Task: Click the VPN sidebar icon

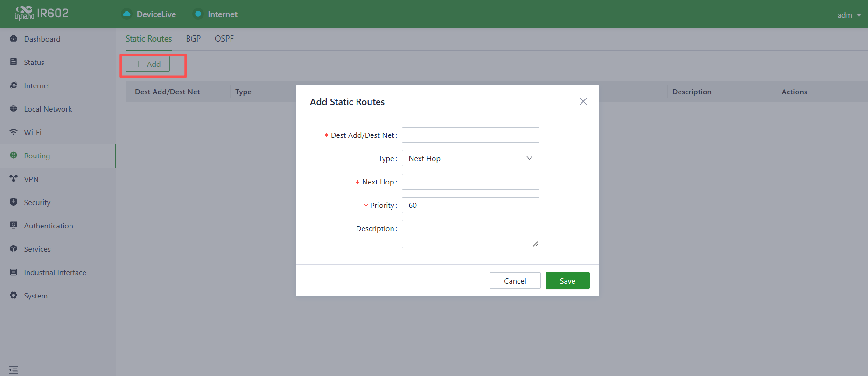Action: pos(14,179)
